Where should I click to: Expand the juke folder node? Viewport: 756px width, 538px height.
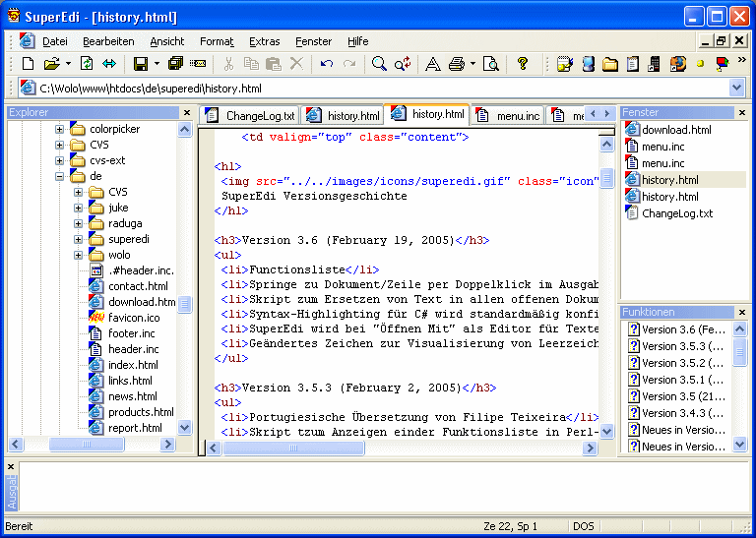tap(78, 208)
